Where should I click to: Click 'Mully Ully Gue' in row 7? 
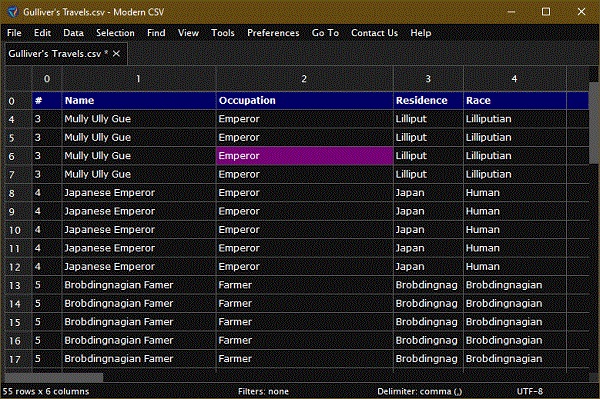[139, 174]
